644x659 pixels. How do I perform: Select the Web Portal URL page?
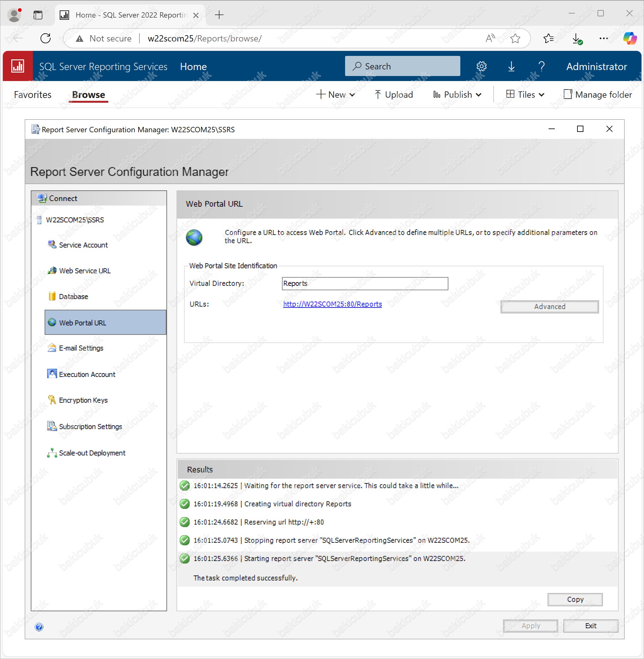[105, 322]
